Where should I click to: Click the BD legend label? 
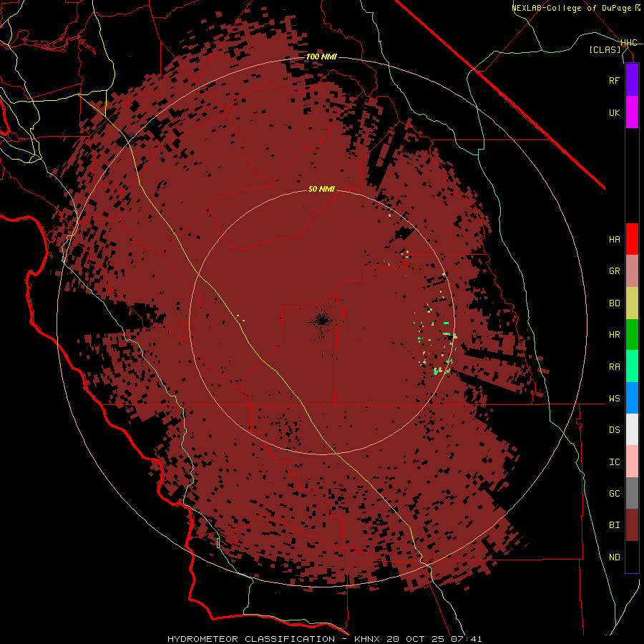(x=614, y=303)
